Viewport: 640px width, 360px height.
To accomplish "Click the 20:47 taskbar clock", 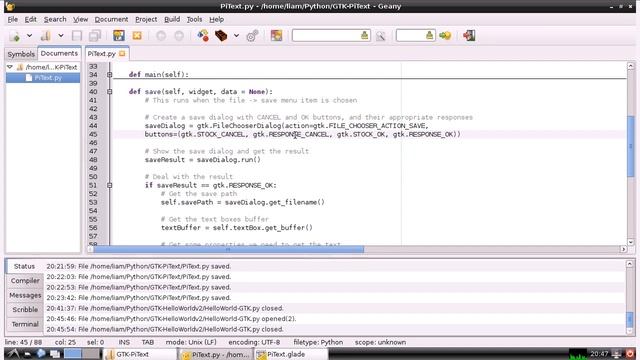I will tap(599, 354).
